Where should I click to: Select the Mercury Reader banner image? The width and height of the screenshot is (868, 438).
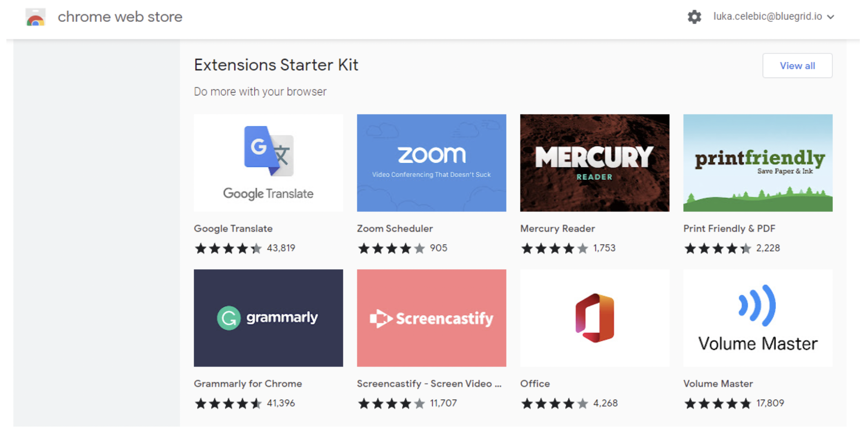594,163
